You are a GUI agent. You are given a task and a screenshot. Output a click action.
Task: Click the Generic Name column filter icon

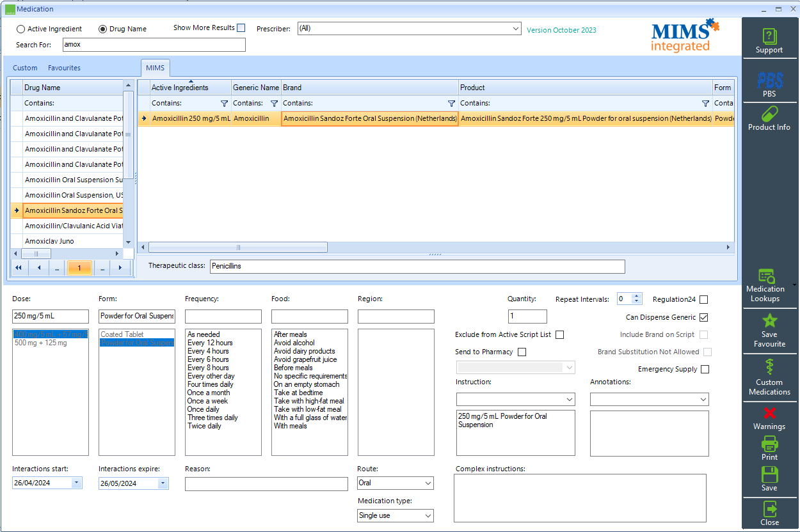(274, 104)
